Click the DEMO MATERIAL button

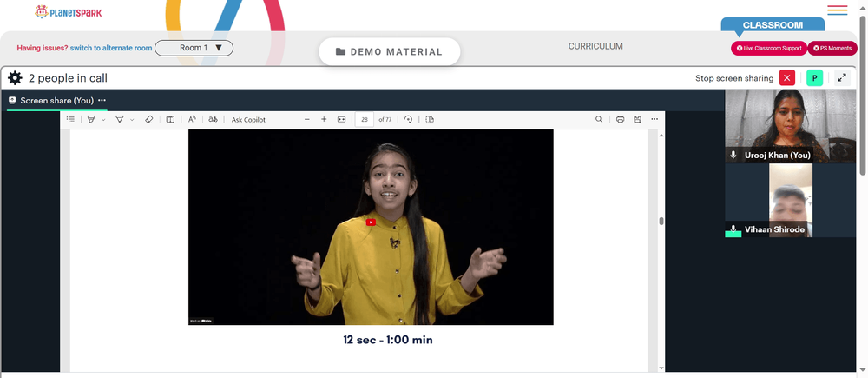[390, 51]
